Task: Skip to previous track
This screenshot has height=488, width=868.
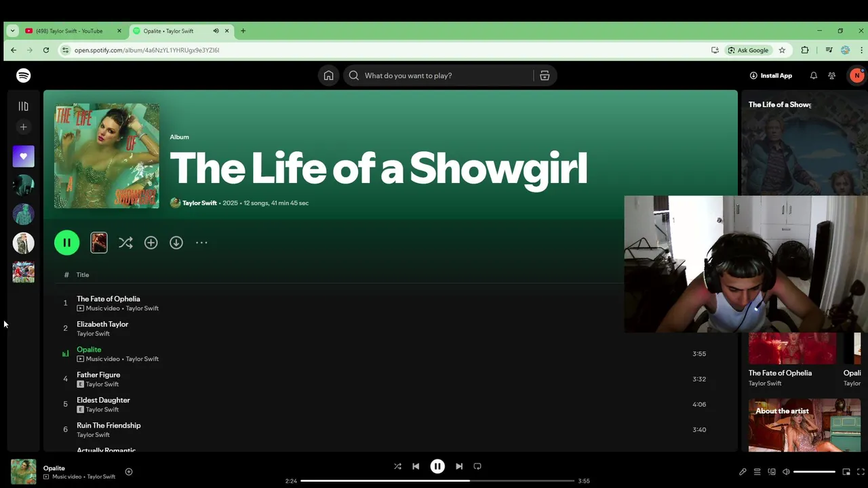Action: point(416,466)
